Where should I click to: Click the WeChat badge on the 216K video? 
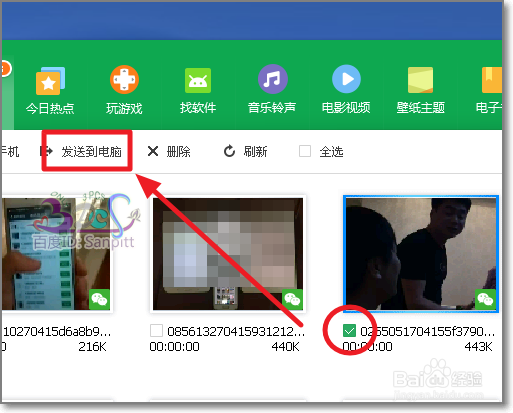tap(99, 299)
